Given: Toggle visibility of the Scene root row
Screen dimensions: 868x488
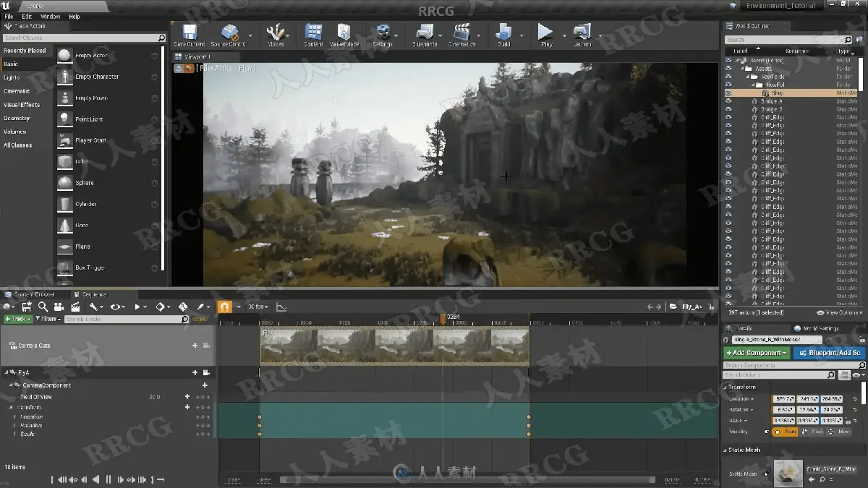Looking at the screenshot, I should (x=728, y=61).
